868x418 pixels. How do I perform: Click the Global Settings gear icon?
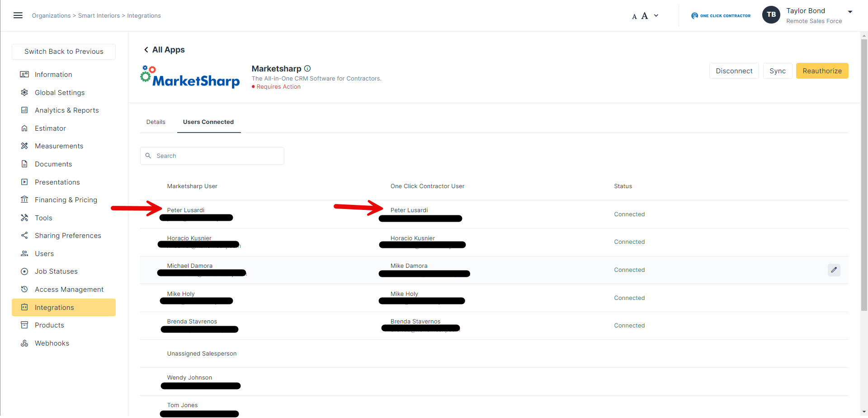(x=24, y=92)
